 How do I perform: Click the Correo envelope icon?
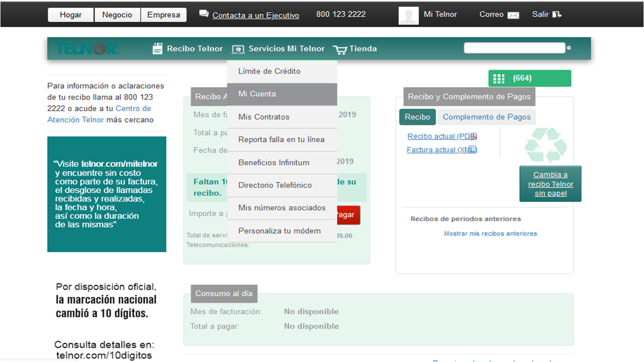(513, 16)
